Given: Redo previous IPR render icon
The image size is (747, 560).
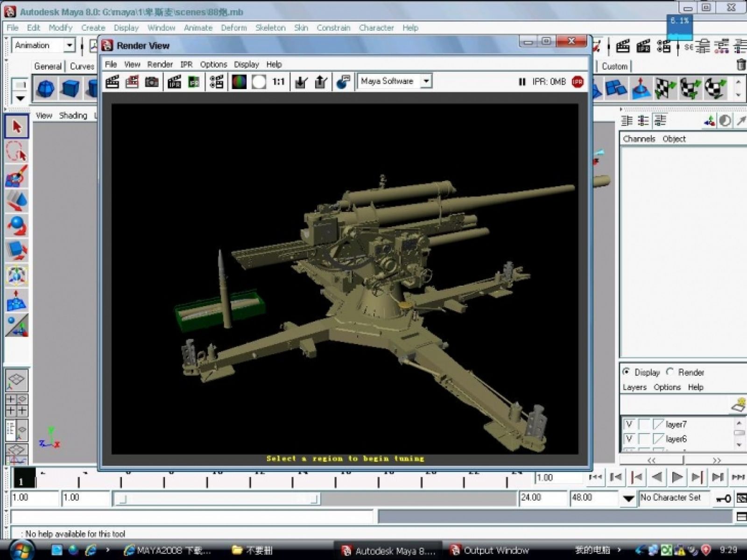Looking at the screenshot, I should [174, 82].
